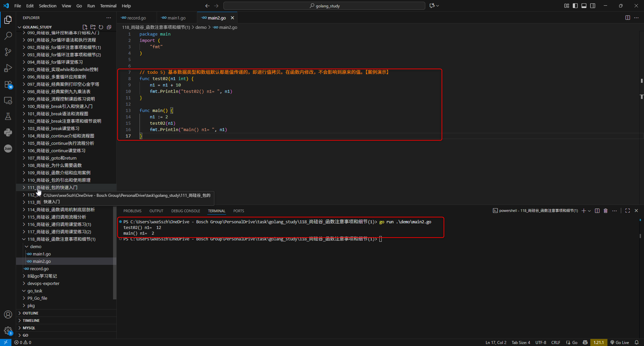Open the Search view in activity bar
This screenshot has width=644, height=346.
[x=8, y=36]
